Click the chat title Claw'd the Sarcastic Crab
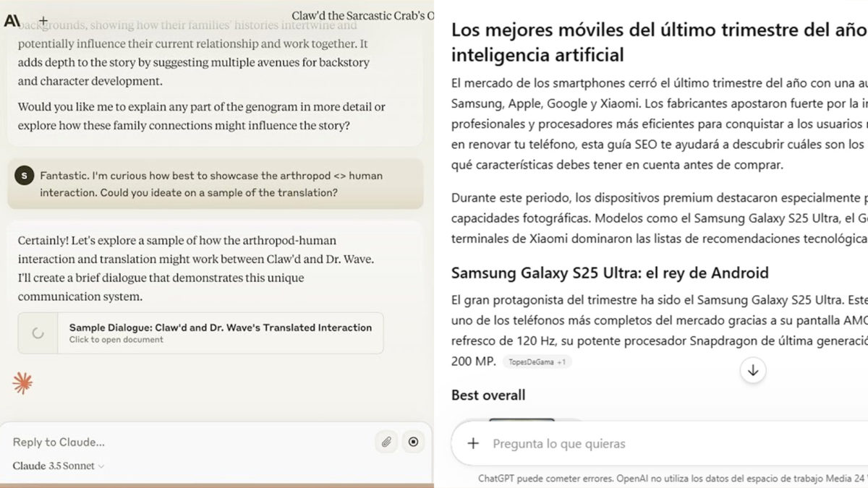Screen dimensions: 868x488 pos(362,15)
